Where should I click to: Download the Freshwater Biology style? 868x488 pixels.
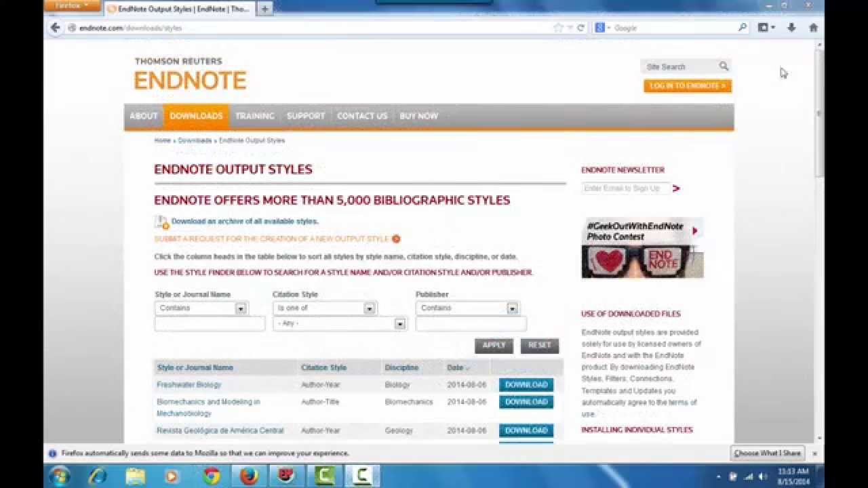(x=526, y=385)
